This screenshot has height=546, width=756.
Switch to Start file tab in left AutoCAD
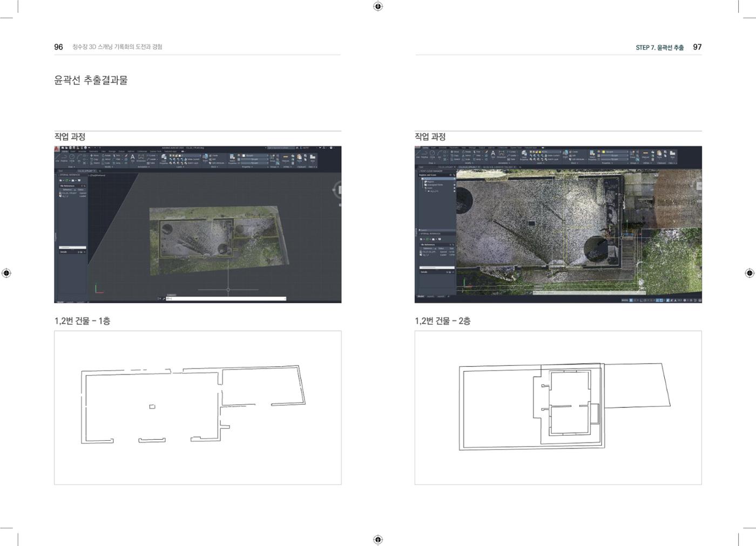tap(60, 171)
